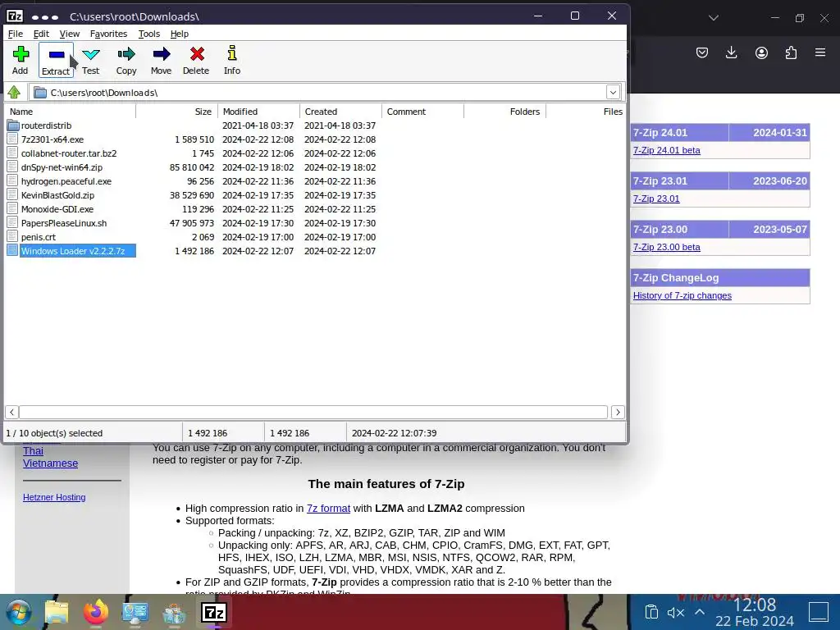Select Monoxide-GDI.exe file
Image resolution: width=840 pixels, height=630 pixels.
tap(57, 209)
